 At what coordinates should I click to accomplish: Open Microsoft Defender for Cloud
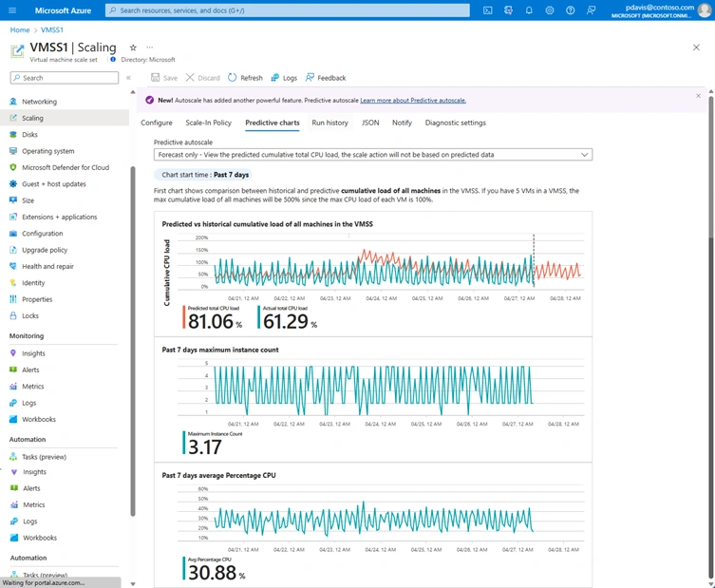pyautogui.click(x=66, y=167)
